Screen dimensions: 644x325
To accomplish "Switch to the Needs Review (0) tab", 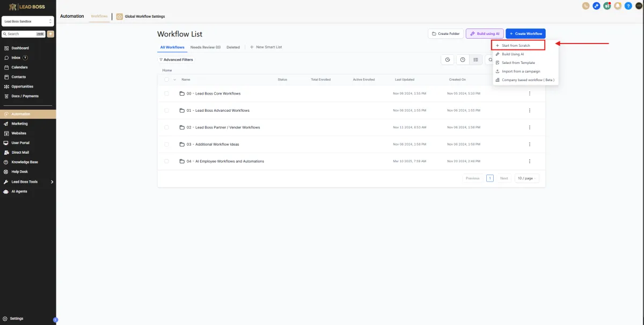I will [x=206, y=47].
